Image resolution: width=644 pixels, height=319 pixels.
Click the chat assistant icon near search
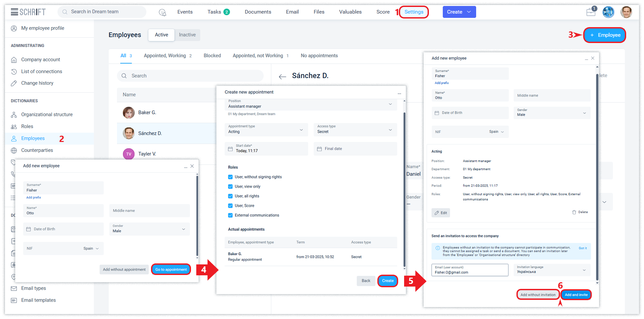coord(162,12)
